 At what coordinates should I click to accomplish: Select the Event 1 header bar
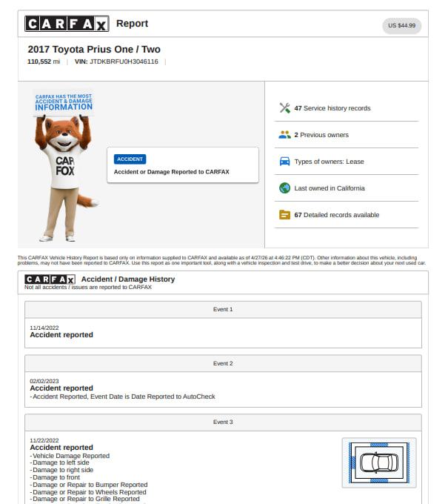tap(223, 309)
